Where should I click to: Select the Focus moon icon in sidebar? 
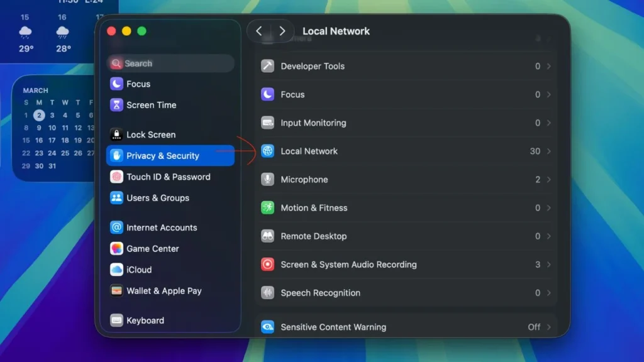coord(116,84)
